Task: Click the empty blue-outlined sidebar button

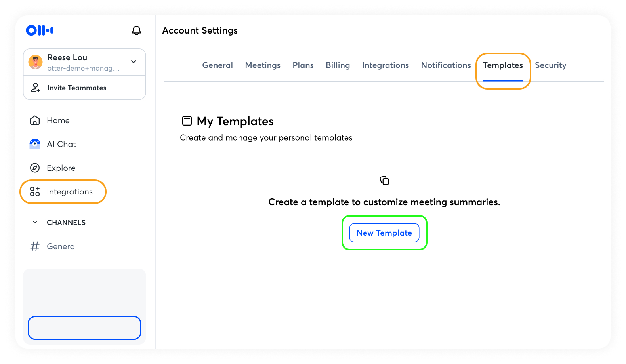Action: 84,328
